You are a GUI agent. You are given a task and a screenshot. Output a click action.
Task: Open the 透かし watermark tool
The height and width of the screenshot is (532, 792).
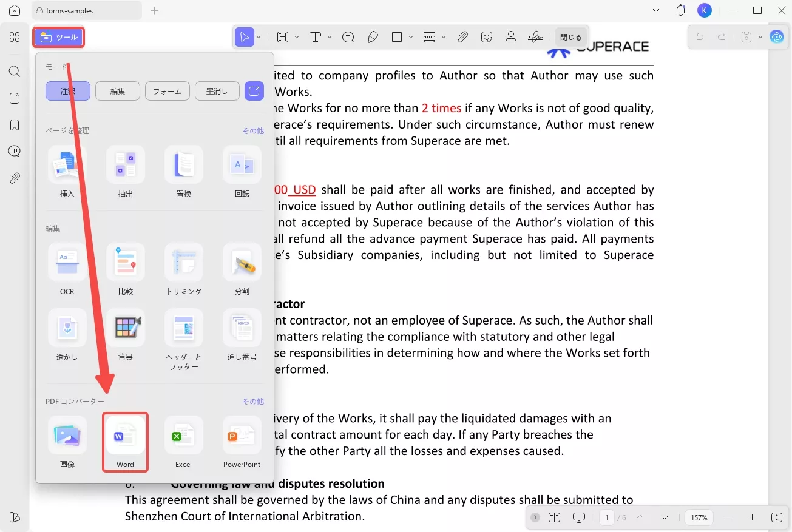point(67,336)
